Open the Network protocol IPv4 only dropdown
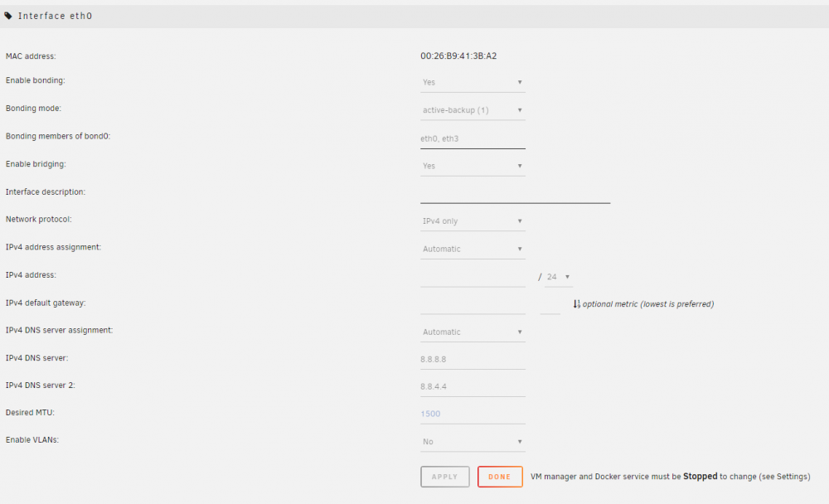Image resolution: width=829 pixels, height=504 pixels. [x=473, y=221]
